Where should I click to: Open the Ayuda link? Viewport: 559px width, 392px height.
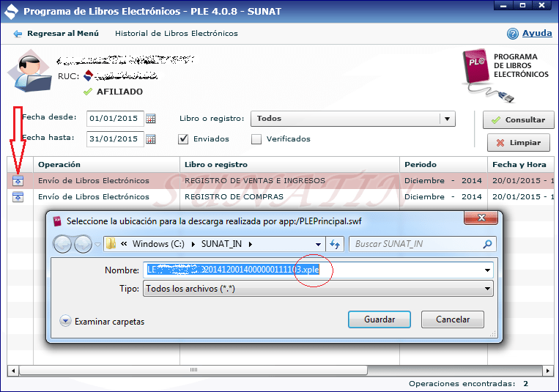(x=537, y=33)
